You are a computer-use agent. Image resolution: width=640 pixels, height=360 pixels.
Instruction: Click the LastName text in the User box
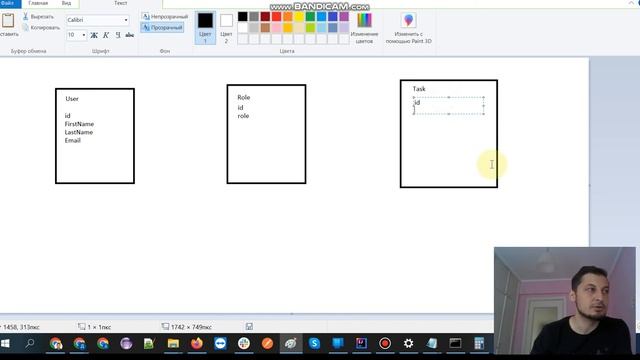tap(79, 132)
